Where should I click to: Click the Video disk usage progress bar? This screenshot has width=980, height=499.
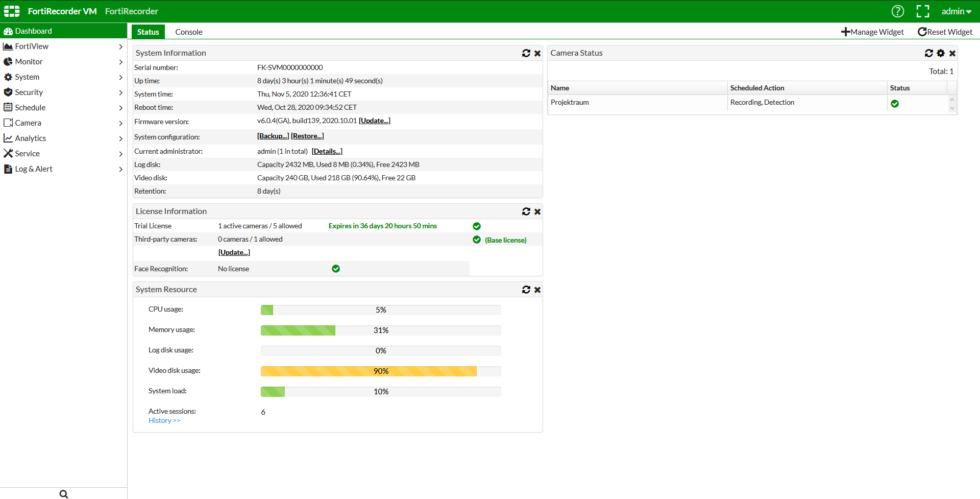[381, 371]
